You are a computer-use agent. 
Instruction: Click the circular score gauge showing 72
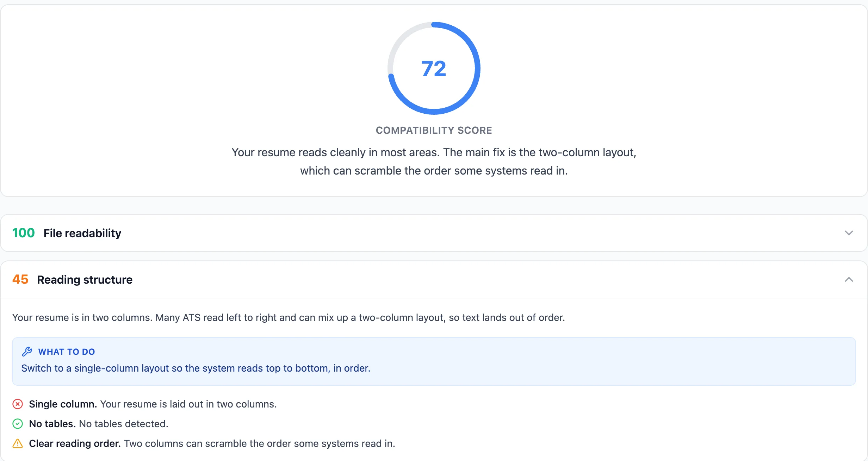[434, 68]
